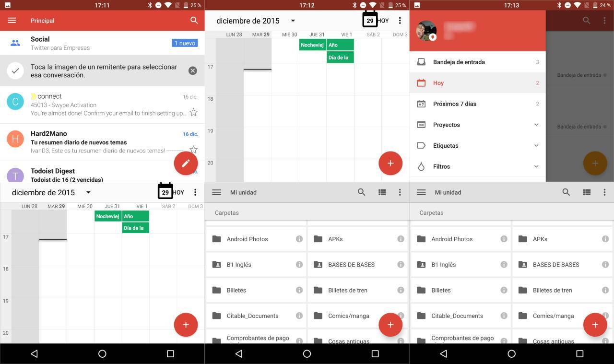Expand the Filtros dropdown chevron

pos(536,166)
